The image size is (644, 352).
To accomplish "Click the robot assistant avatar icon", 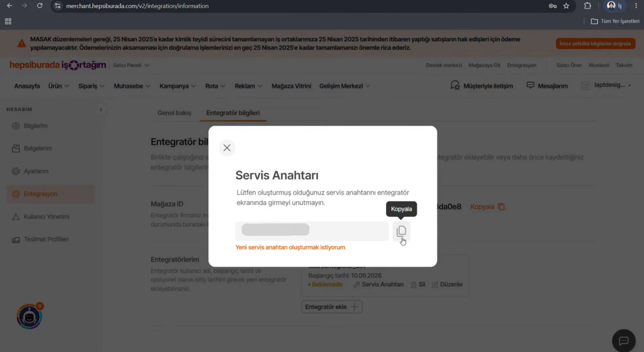I will [x=29, y=316].
